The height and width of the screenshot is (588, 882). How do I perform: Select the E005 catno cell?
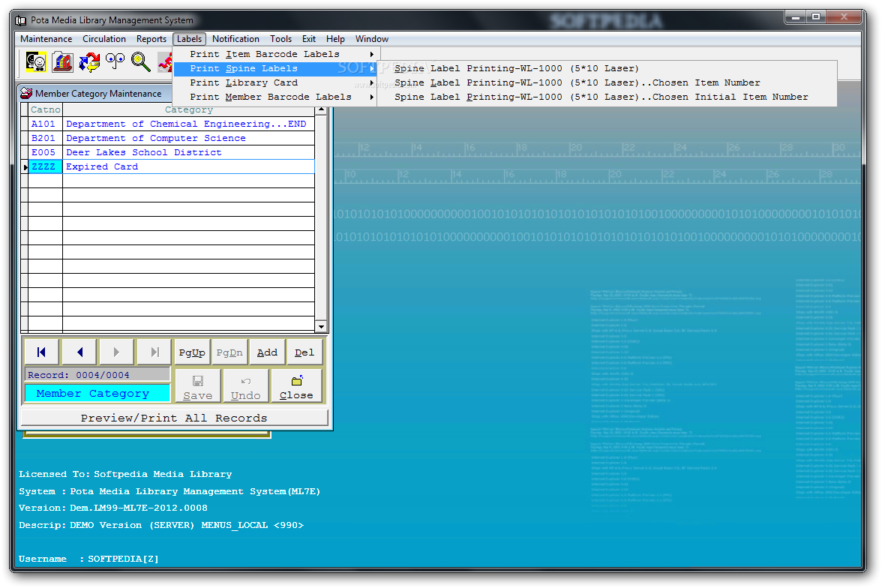tap(45, 152)
